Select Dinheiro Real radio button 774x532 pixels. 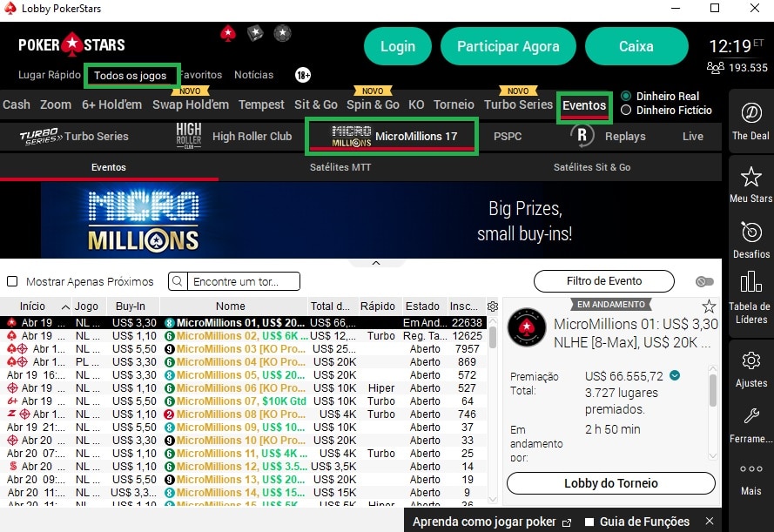click(x=626, y=96)
